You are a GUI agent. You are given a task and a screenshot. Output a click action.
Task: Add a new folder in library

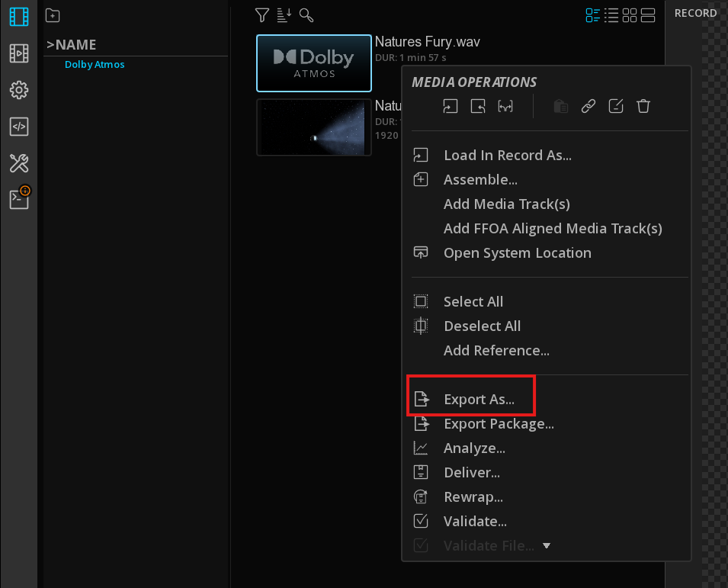tap(53, 15)
